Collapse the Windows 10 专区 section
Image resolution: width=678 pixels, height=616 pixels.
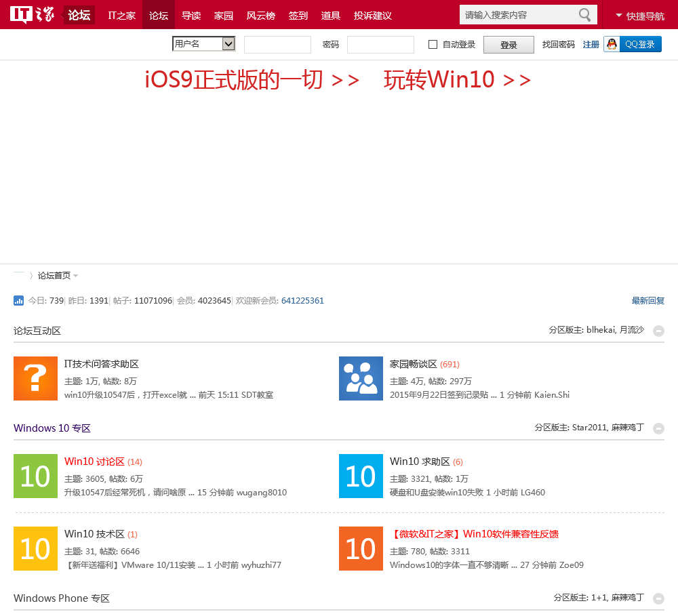(x=658, y=428)
